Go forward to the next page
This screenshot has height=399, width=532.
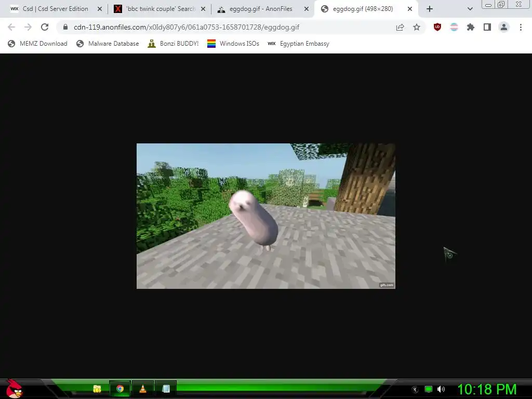click(28, 27)
